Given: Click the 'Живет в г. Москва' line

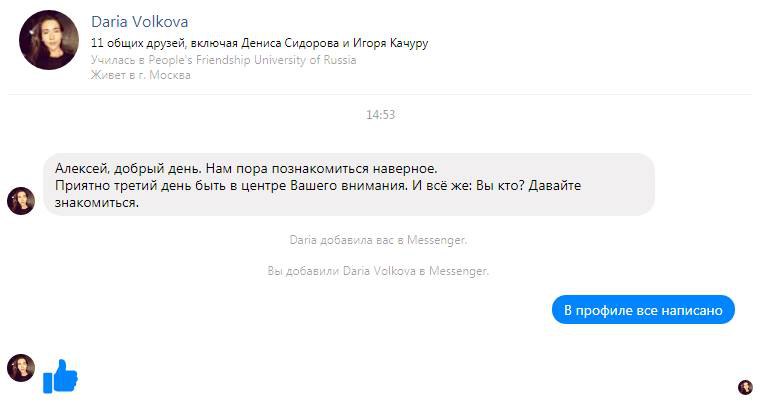Looking at the screenshot, I should point(141,75).
